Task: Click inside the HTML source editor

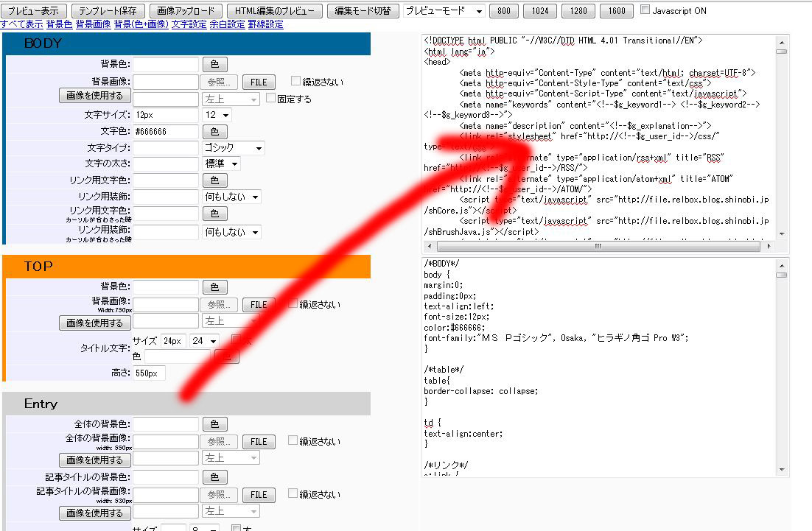Action: 600,137
